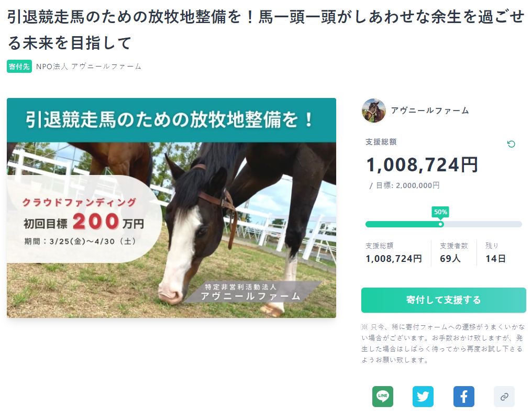Copy the campaign link via chain icon
This screenshot has height=417, width=532.
[504, 397]
